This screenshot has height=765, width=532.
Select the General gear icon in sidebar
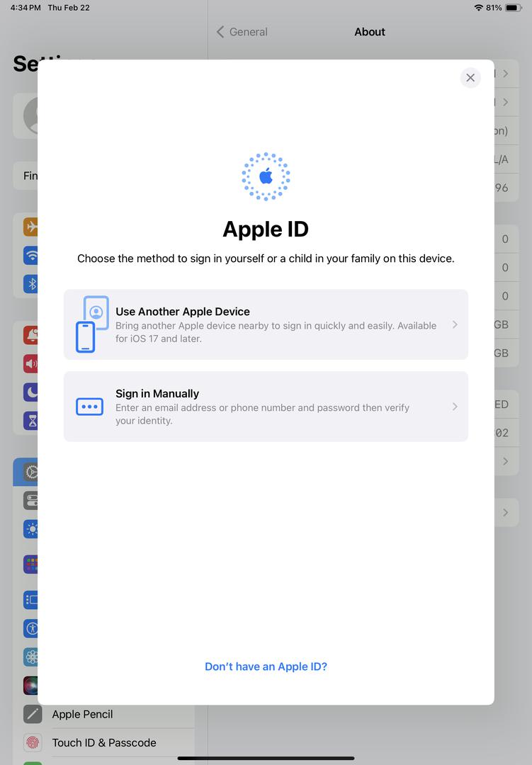pos(30,472)
